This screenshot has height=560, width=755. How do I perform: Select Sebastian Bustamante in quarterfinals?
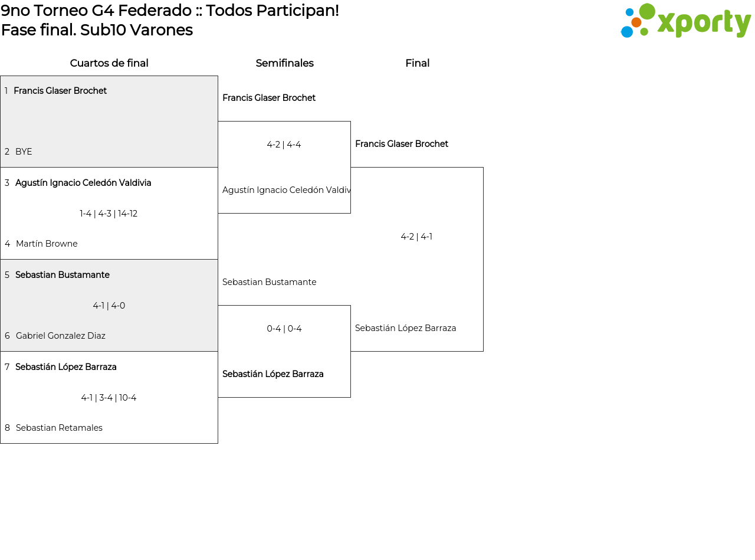pos(63,275)
